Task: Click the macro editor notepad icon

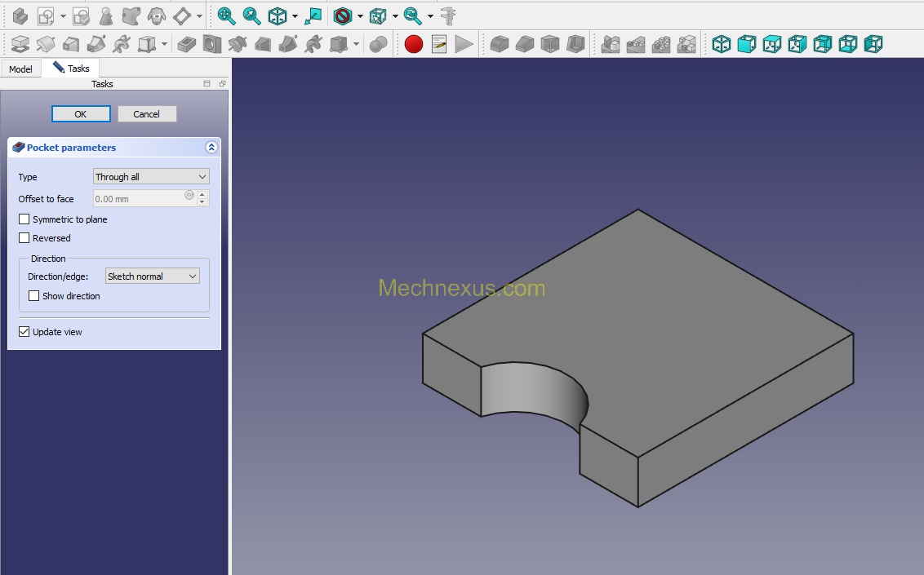Action: pyautogui.click(x=439, y=44)
